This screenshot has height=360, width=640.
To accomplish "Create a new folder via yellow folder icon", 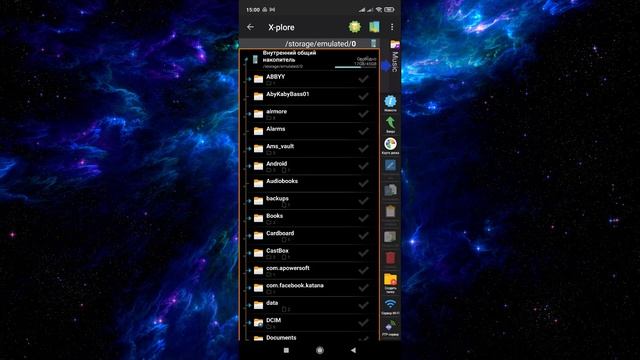I will point(390,280).
